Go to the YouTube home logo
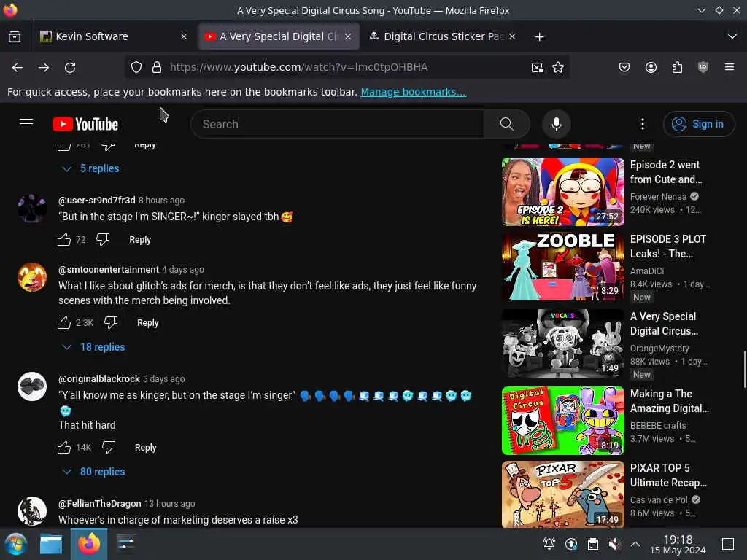Screen dimensions: 747x560 click(x=85, y=124)
